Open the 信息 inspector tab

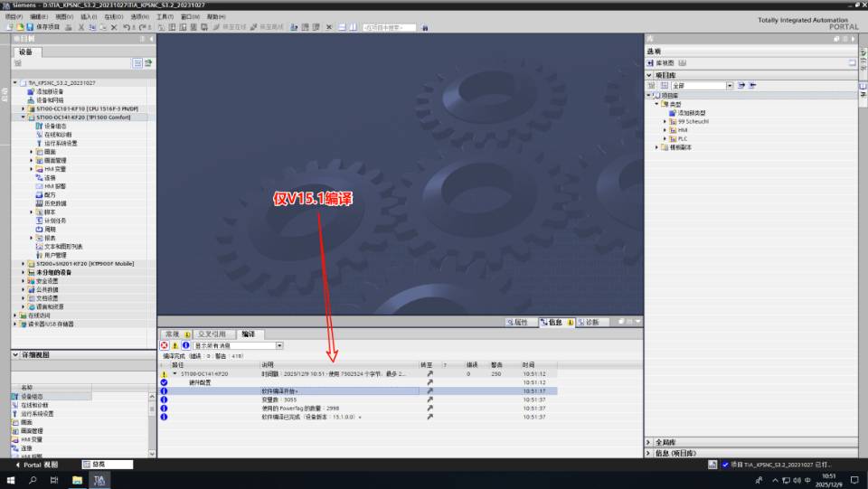(x=556, y=322)
